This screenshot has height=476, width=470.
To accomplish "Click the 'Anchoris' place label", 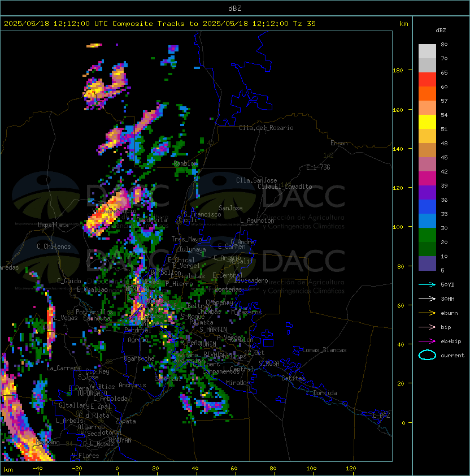I will [x=132, y=385].
